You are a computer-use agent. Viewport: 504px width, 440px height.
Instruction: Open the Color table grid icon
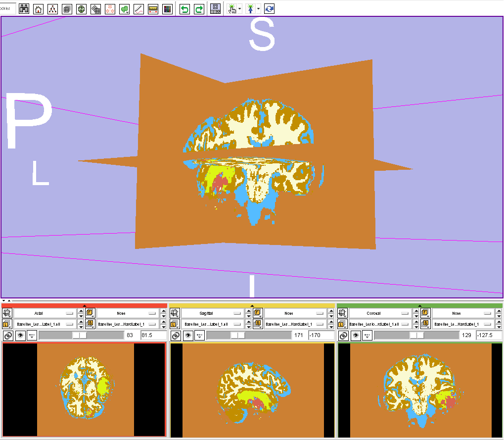coord(167,9)
